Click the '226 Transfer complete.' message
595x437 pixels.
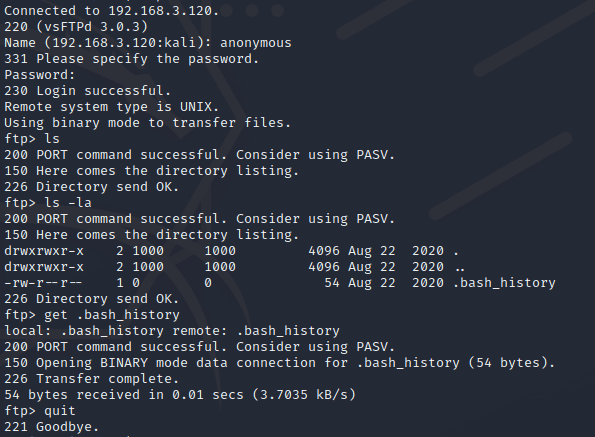click(91, 379)
